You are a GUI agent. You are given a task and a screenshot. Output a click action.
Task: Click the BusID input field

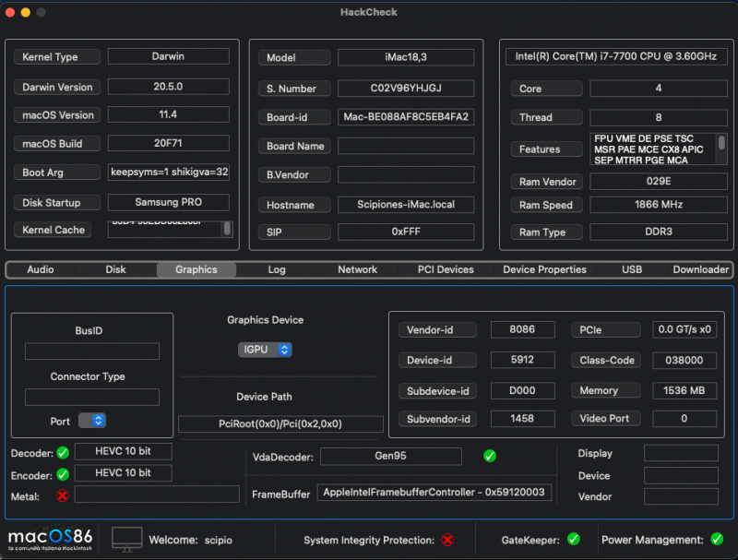tap(92, 351)
